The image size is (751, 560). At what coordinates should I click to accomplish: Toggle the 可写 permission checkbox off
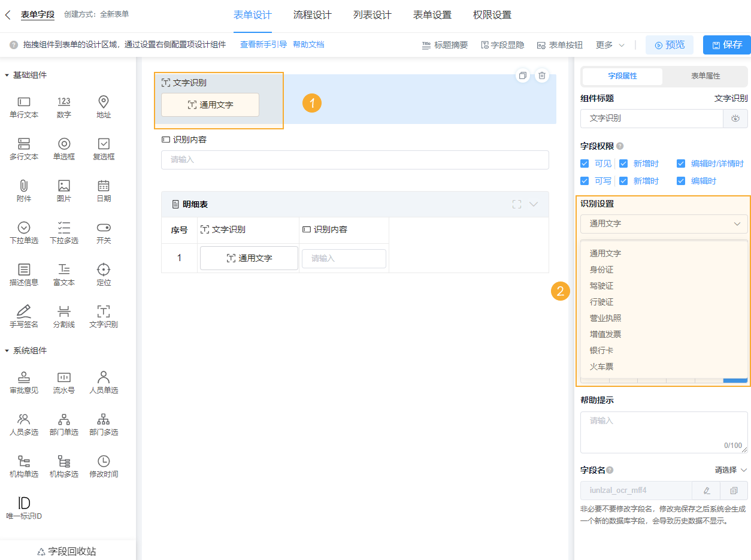tap(585, 180)
